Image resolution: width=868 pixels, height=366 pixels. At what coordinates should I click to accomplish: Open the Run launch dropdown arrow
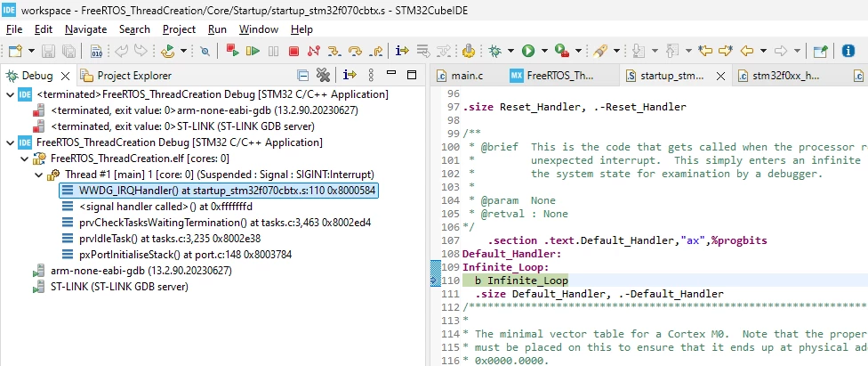543,51
